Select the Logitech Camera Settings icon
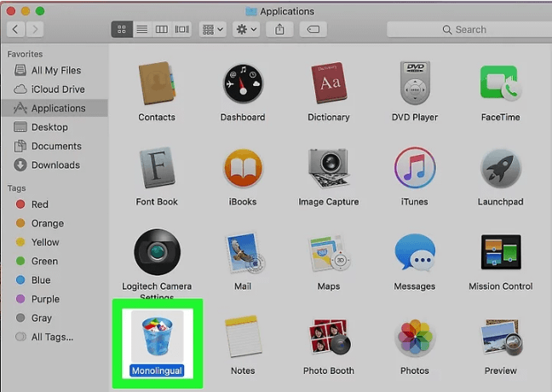 point(157,252)
